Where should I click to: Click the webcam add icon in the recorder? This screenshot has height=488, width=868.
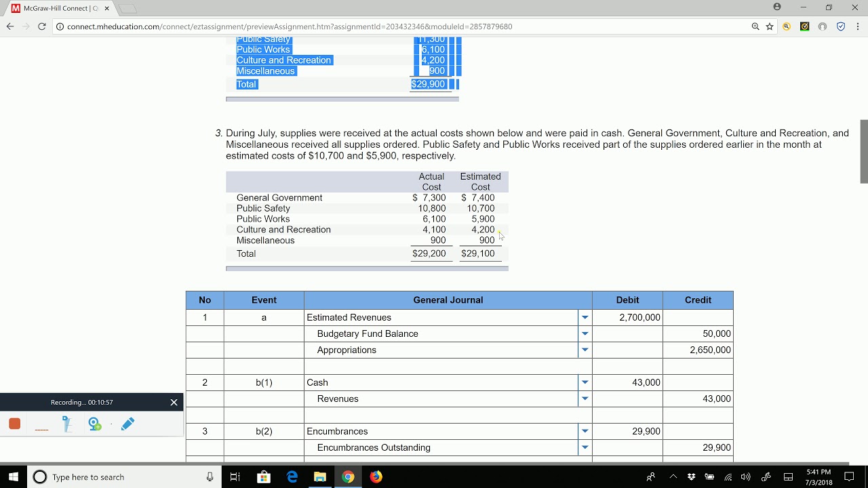[94, 424]
